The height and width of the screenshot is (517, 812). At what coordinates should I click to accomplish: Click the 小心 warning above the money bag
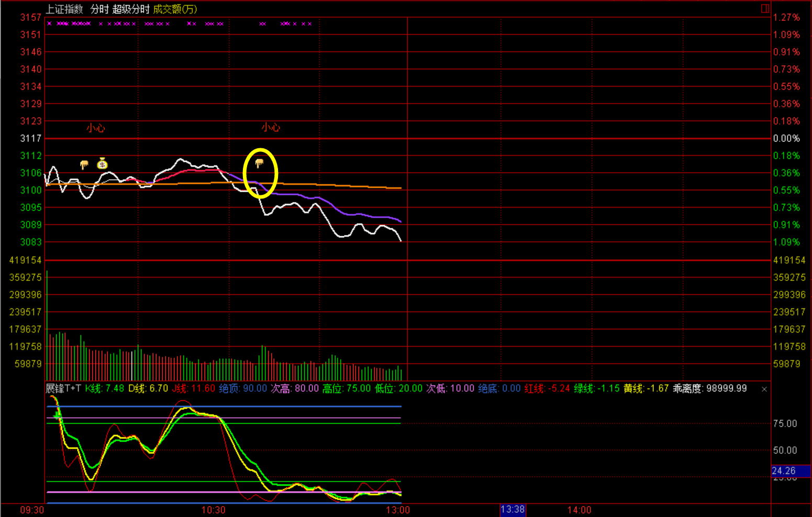click(96, 128)
